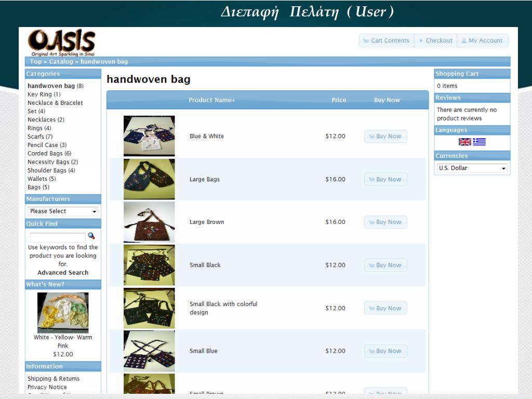532x399 pixels.
Task: Open Small Black product link
Action: tap(205, 265)
